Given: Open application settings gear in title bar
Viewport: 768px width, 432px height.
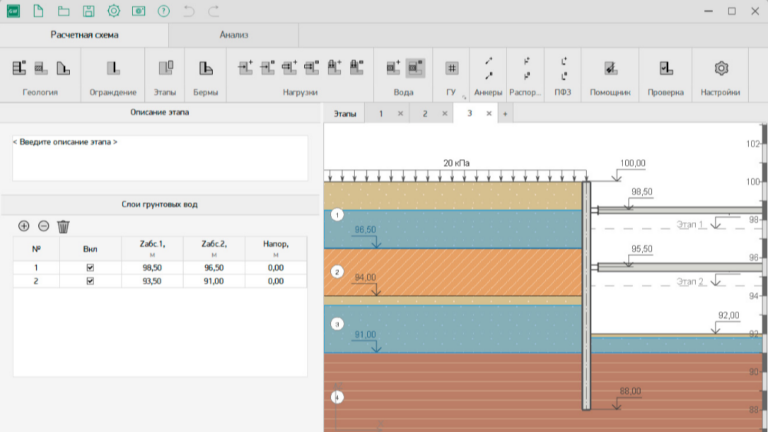Looking at the screenshot, I should pos(114,11).
